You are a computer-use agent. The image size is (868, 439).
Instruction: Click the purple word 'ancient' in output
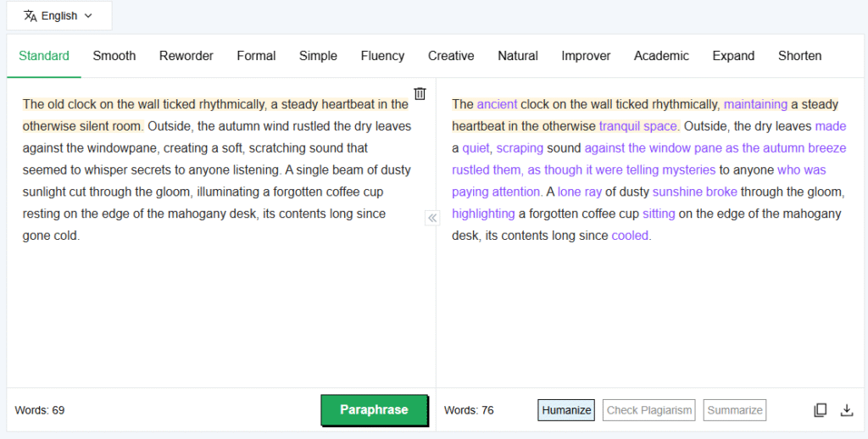coord(497,104)
